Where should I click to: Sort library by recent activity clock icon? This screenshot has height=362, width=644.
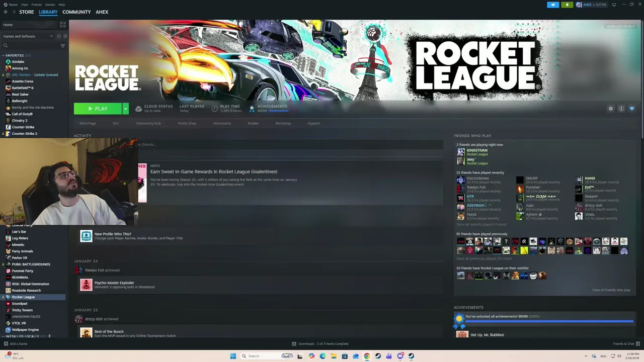pyautogui.click(x=58, y=36)
